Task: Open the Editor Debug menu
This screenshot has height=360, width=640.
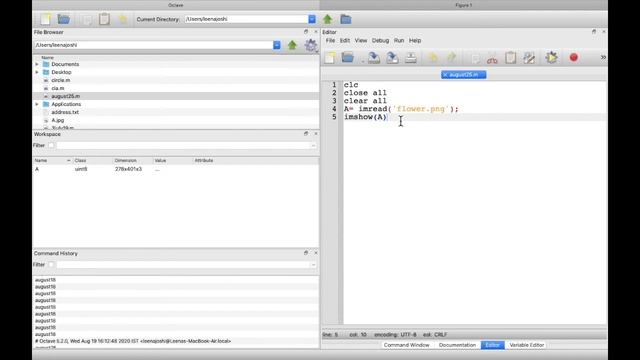Action: pyautogui.click(x=380, y=40)
